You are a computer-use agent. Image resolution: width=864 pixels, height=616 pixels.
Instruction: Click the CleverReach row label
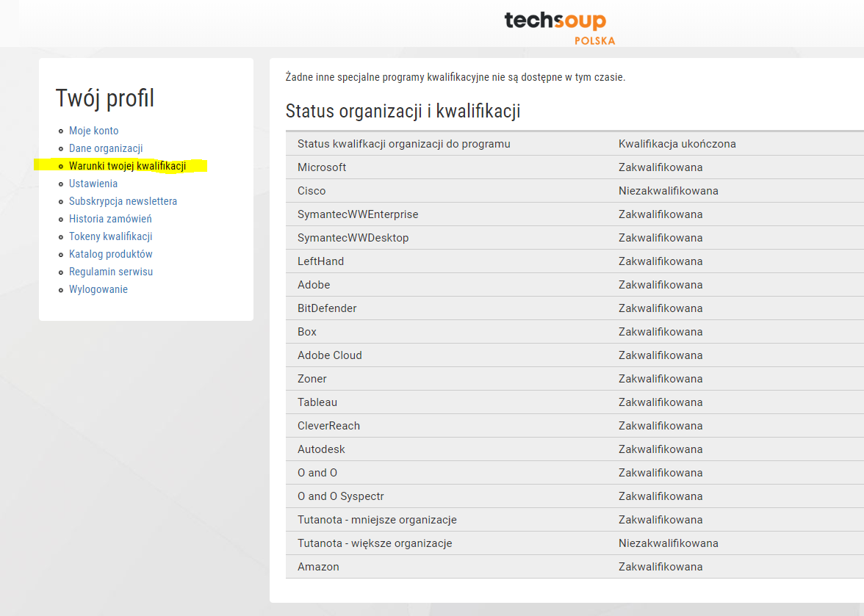tap(328, 426)
